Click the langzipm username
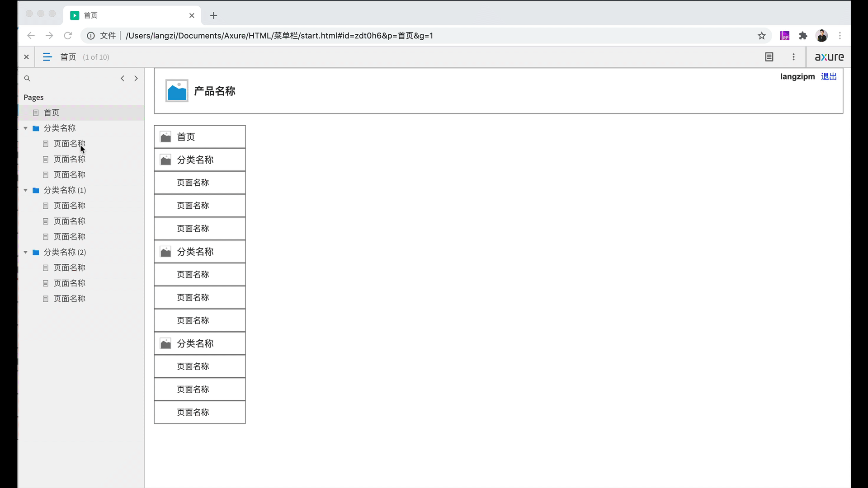 [x=797, y=76]
